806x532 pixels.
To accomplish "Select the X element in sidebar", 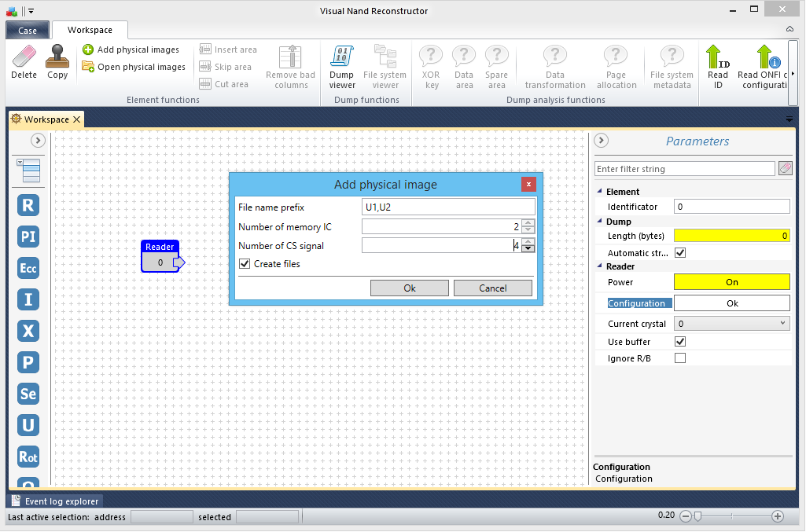I will click(28, 331).
